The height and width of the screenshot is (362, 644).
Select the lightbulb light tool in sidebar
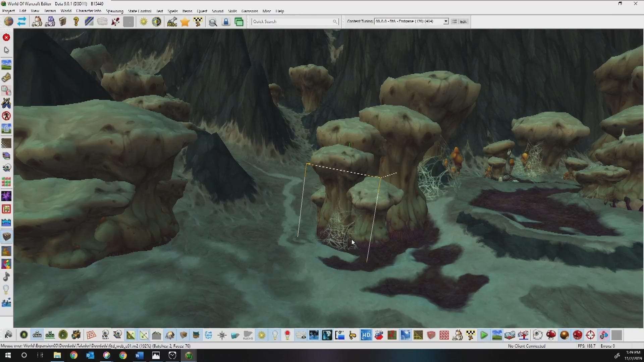pyautogui.click(x=6, y=289)
